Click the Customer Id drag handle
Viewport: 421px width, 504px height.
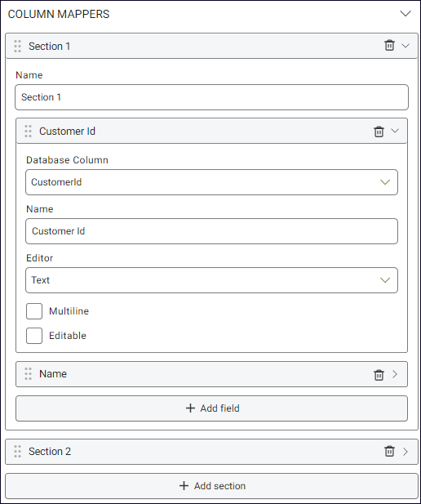tap(29, 132)
